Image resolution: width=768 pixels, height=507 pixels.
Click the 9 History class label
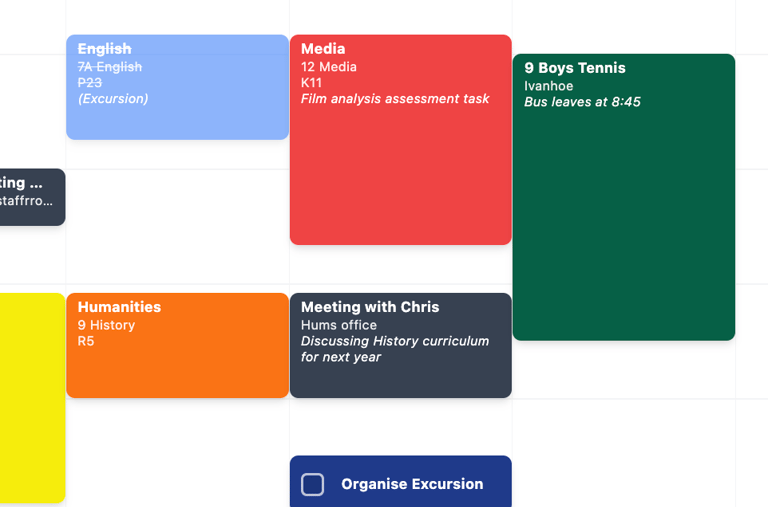pyautogui.click(x=106, y=325)
